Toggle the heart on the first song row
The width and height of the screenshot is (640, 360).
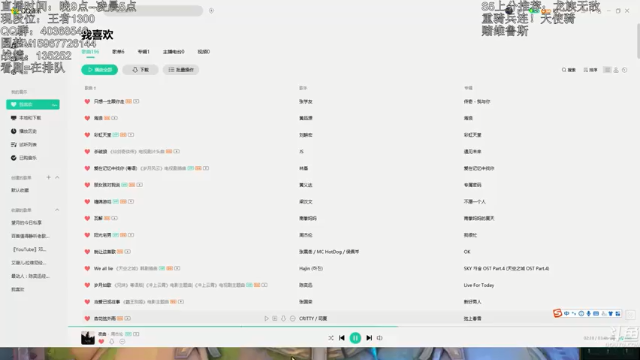tap(87, 102)
